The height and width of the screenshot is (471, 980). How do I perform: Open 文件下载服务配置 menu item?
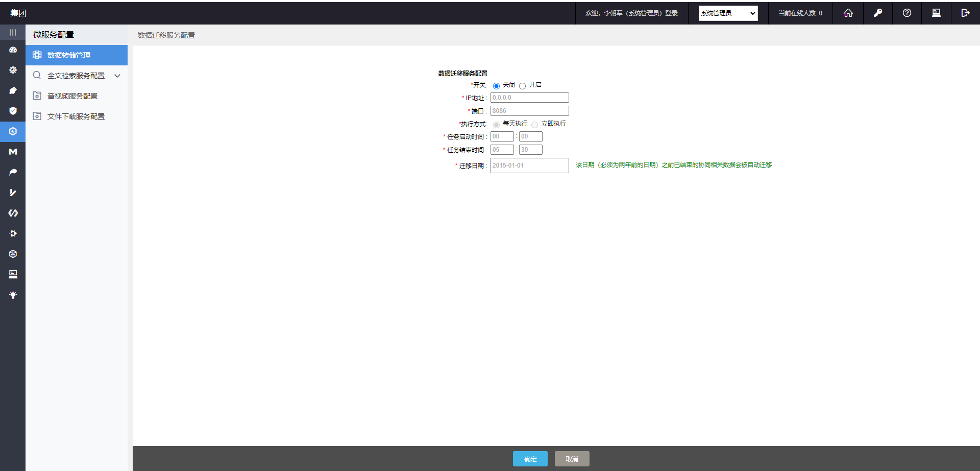77,116
